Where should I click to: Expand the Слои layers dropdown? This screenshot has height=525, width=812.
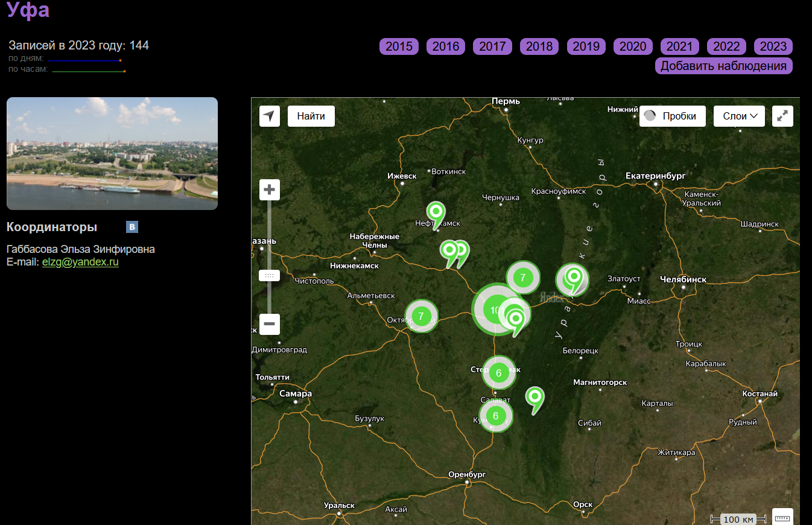(x=740, y=116)
